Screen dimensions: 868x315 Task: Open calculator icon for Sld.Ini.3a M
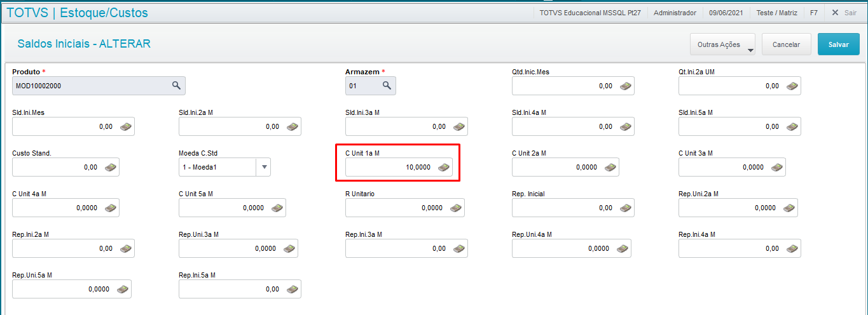460,126
